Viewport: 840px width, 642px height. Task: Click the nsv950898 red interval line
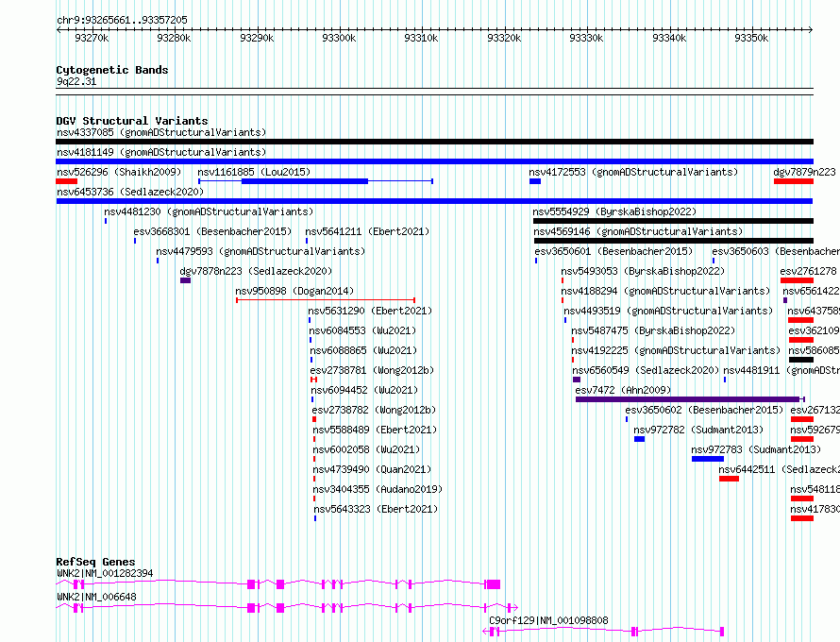coord(326,300)
